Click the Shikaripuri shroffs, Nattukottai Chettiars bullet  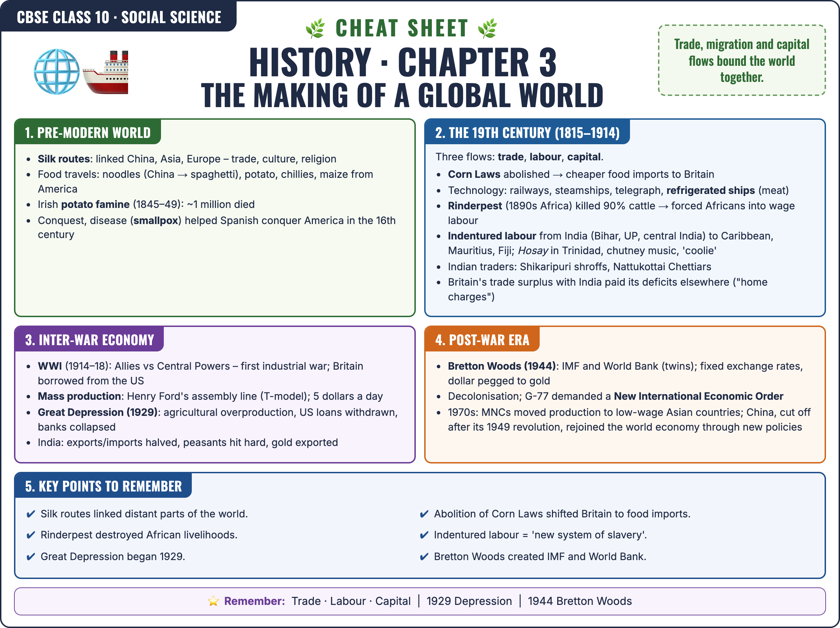[580, 267]
